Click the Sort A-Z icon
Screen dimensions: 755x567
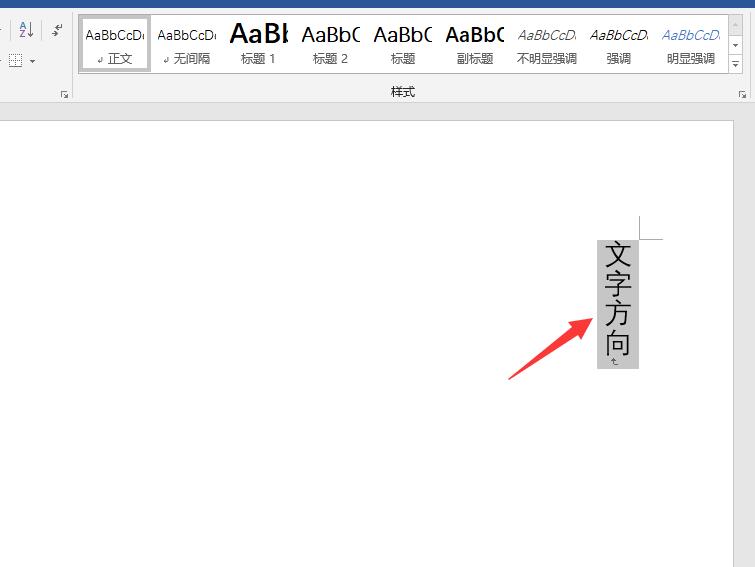pyautogui.click(x=26, y=30)
